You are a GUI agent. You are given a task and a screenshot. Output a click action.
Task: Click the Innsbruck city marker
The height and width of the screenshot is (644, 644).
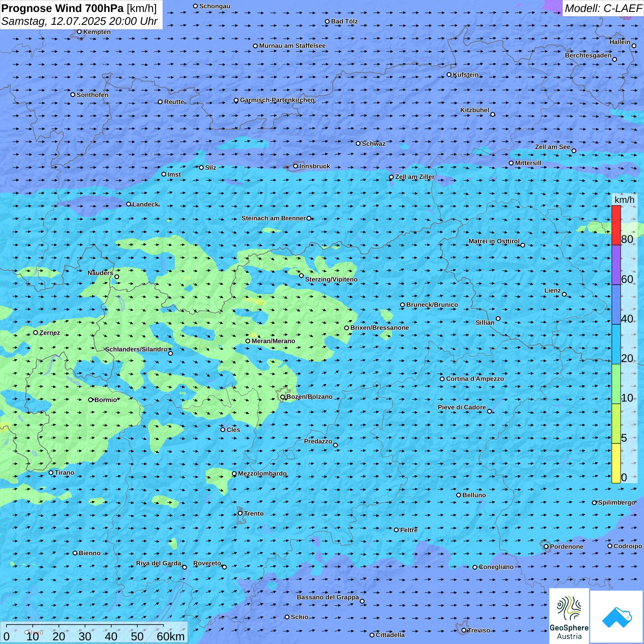pyautogui.click(x=295, y=166)
